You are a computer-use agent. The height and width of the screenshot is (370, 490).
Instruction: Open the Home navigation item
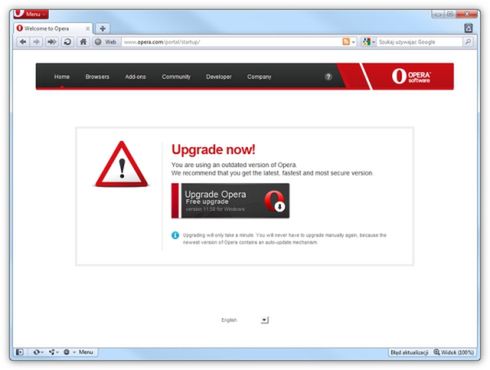(62, 77)
